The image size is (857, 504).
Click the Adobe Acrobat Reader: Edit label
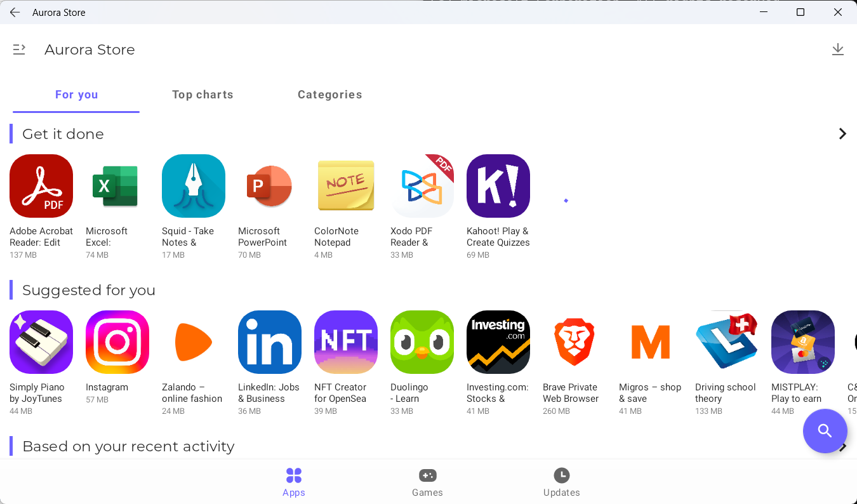click(x=41, y=237)
